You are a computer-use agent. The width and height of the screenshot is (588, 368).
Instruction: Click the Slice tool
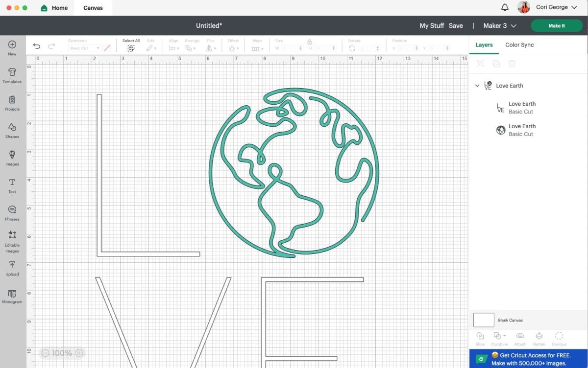click(480, 338)
